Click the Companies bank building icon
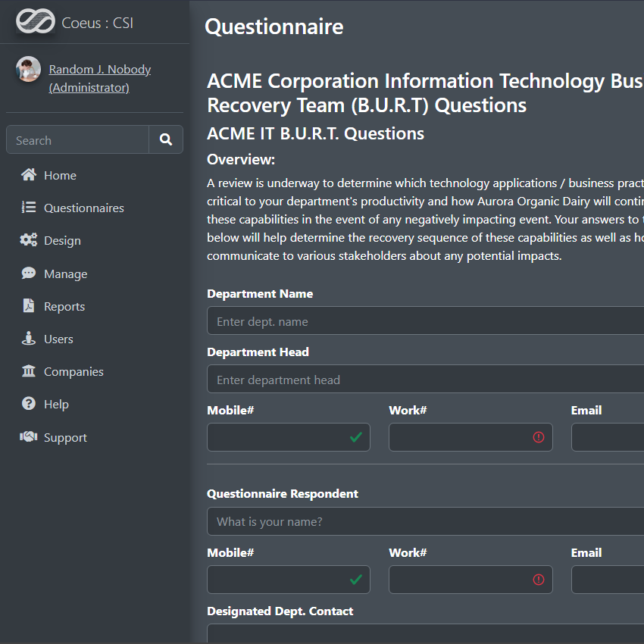 pos(29,371)
